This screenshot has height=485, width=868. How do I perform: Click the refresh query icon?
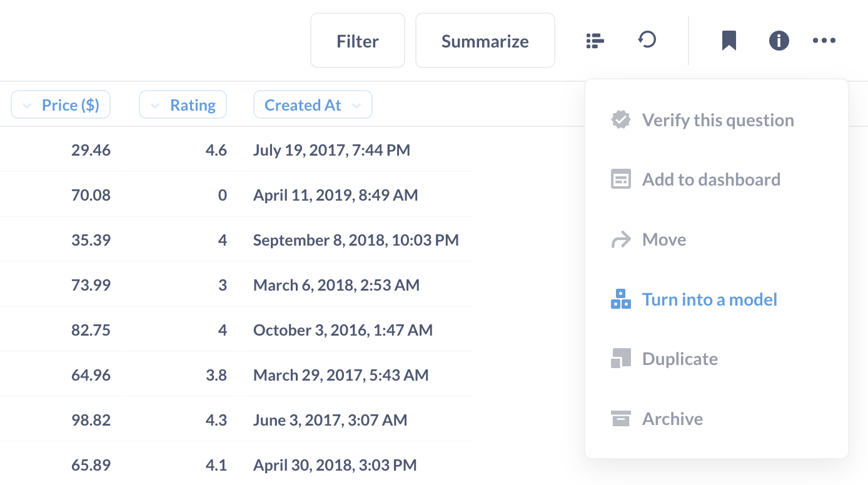[647, 41]
